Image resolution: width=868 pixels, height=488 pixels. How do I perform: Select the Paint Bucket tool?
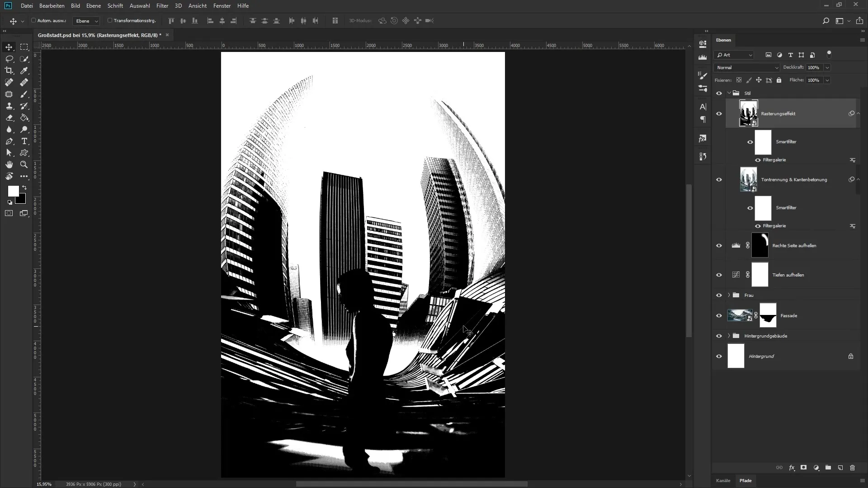(x=24, y=117)
